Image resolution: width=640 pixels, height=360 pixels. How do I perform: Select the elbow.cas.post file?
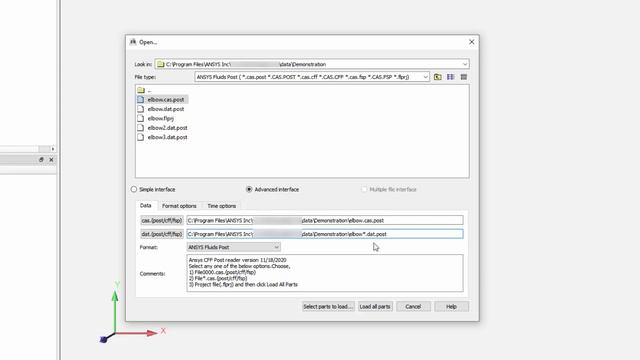tap(162, 99)
